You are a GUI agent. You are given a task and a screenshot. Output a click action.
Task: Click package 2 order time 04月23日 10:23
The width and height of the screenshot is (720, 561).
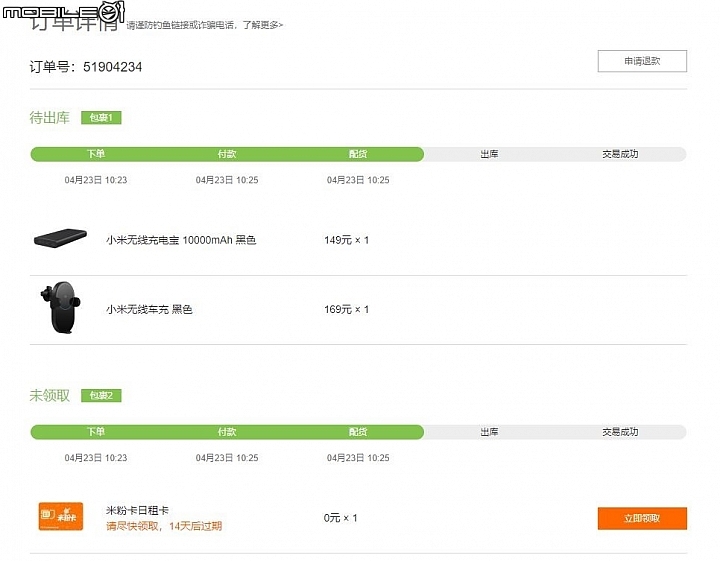(x=96, y=458)
